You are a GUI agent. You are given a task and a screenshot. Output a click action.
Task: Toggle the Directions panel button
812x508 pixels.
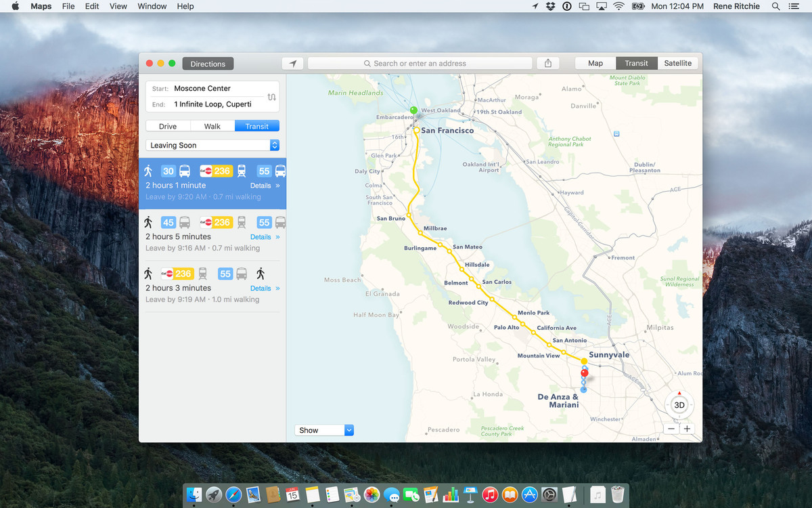point(208,64)
